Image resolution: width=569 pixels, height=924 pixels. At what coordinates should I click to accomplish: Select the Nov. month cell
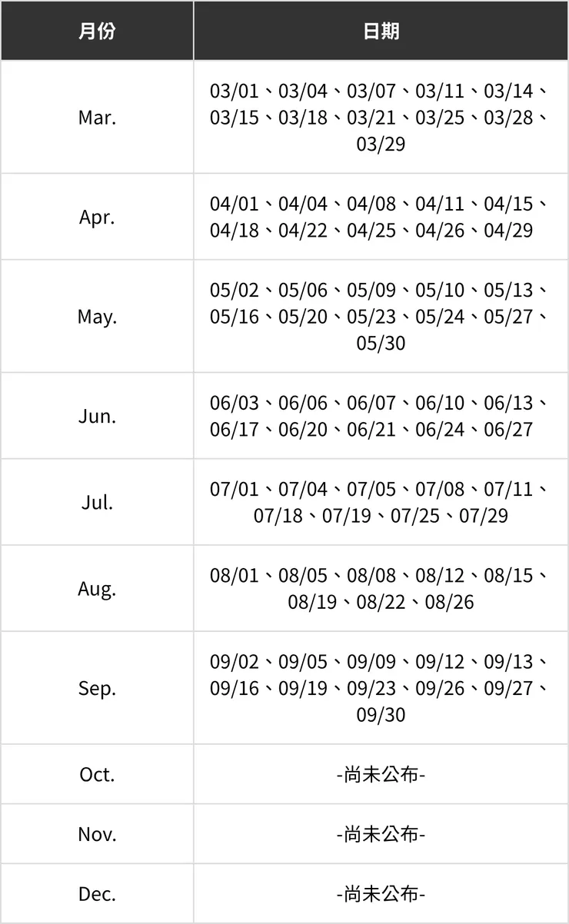click(x=97, y=834)
